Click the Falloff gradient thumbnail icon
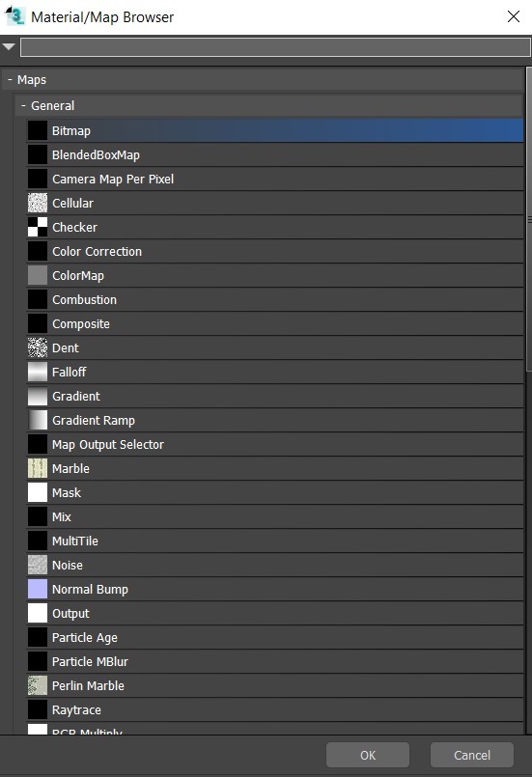 (x=38, y=372)
